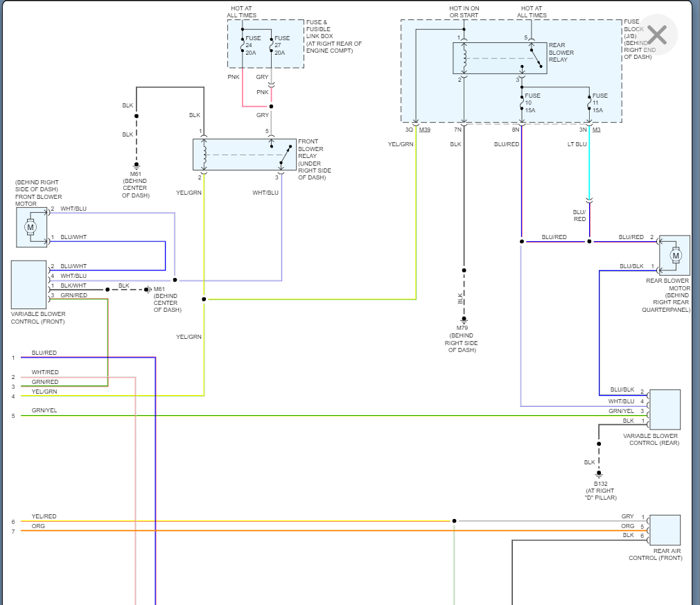The image size is (700, 605).
Task: Click the M3 connector label
Action: point(597,130)
